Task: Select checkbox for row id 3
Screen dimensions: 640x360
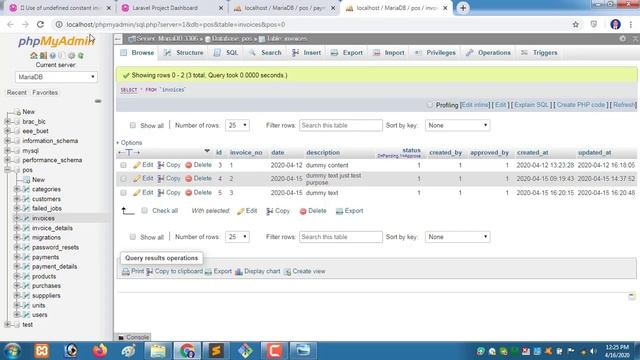Action: click(123, 165)
